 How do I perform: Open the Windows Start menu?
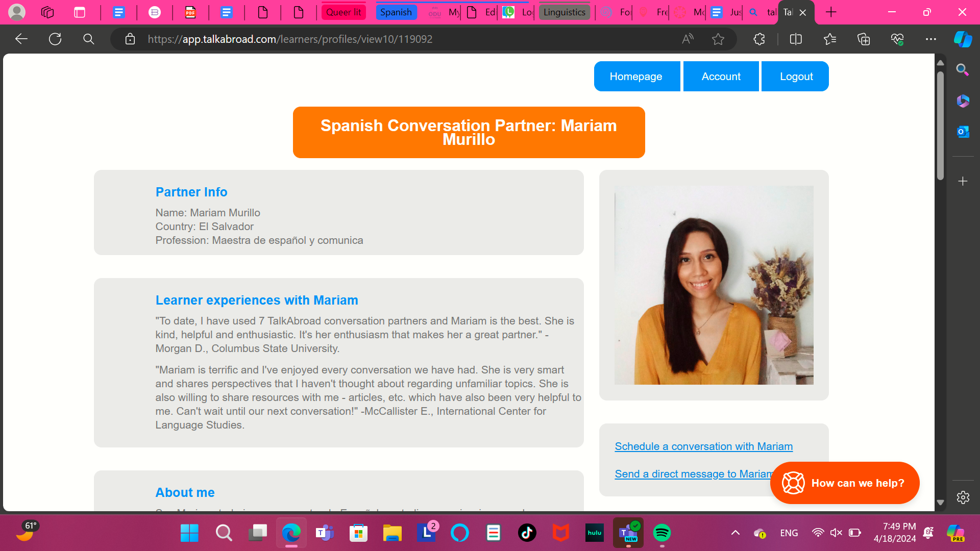click(189, 533)
